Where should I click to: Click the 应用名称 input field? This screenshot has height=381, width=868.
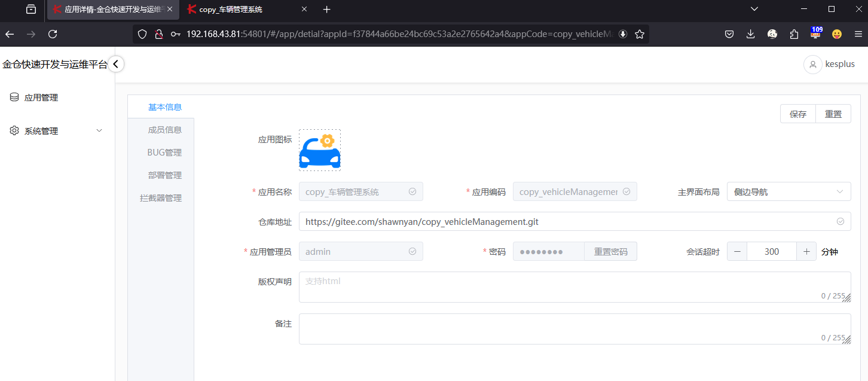[361, 192]
